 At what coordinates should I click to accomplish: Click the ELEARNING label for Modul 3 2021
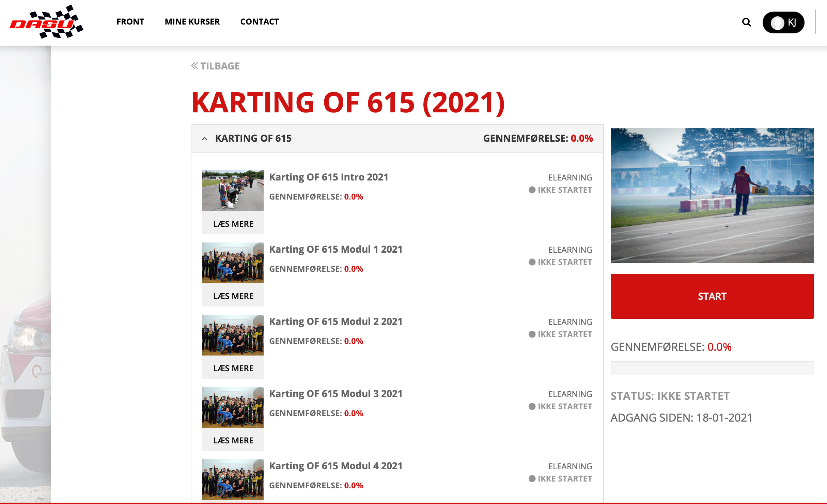point(570,394)
